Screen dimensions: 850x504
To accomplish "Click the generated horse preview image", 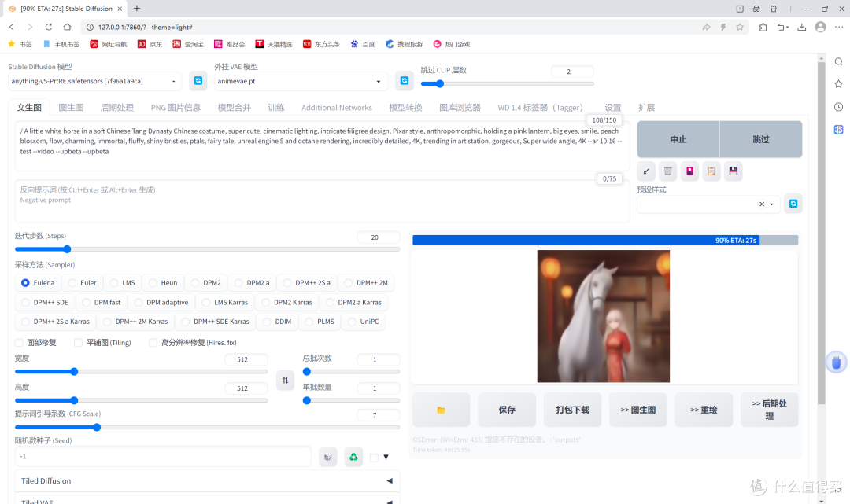I will point(604,316).
